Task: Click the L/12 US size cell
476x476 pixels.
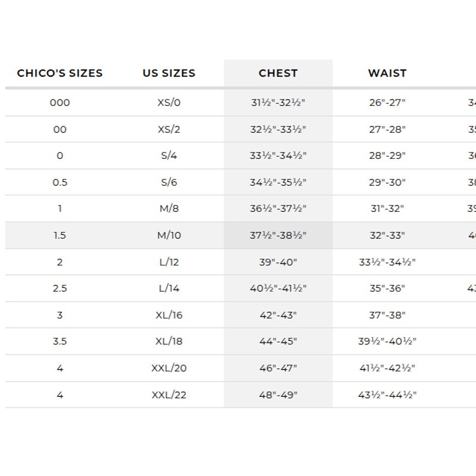Action: coord(169,262)
